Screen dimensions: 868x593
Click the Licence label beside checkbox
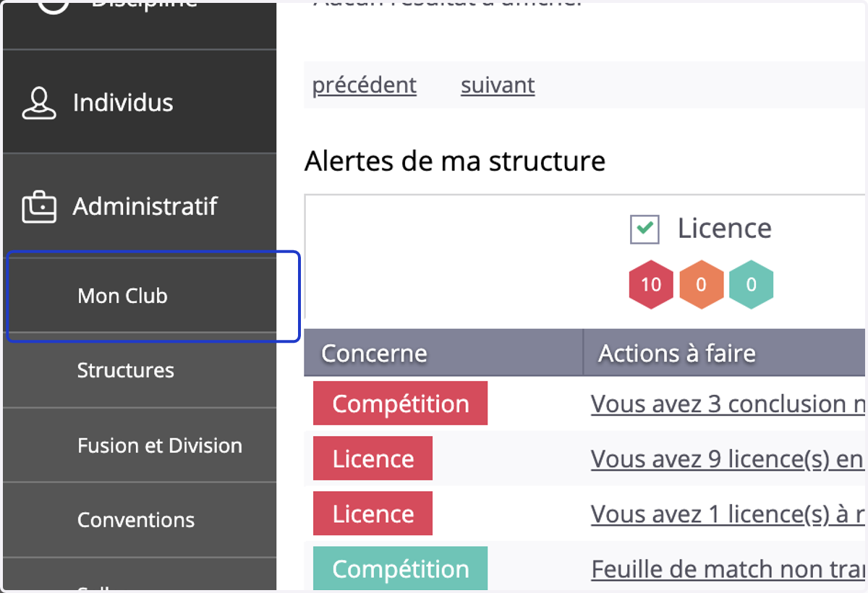point(725,229)
